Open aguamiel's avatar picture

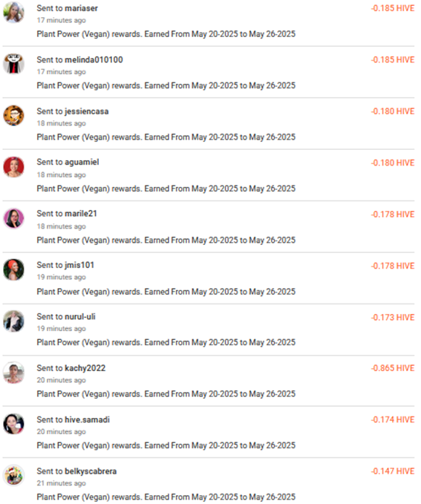click(x=13, y=167)
